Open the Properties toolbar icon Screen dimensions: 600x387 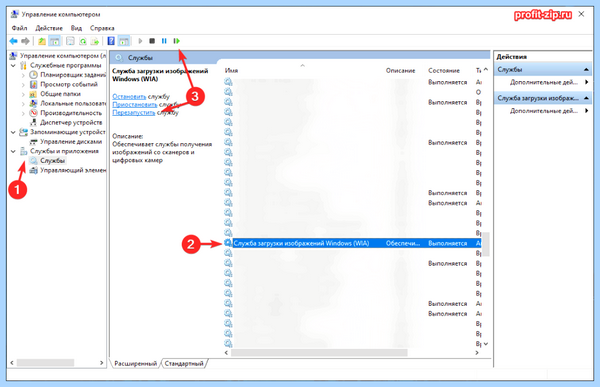pyautogui.click(x=70, y=41)
